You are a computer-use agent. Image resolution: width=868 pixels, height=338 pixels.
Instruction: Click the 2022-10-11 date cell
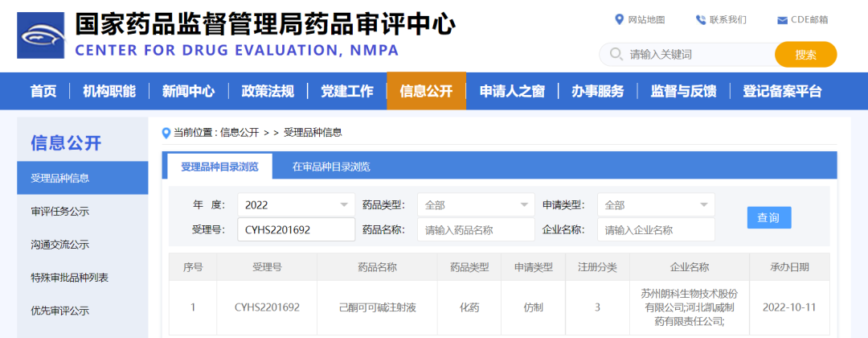(x=789, y=307)
